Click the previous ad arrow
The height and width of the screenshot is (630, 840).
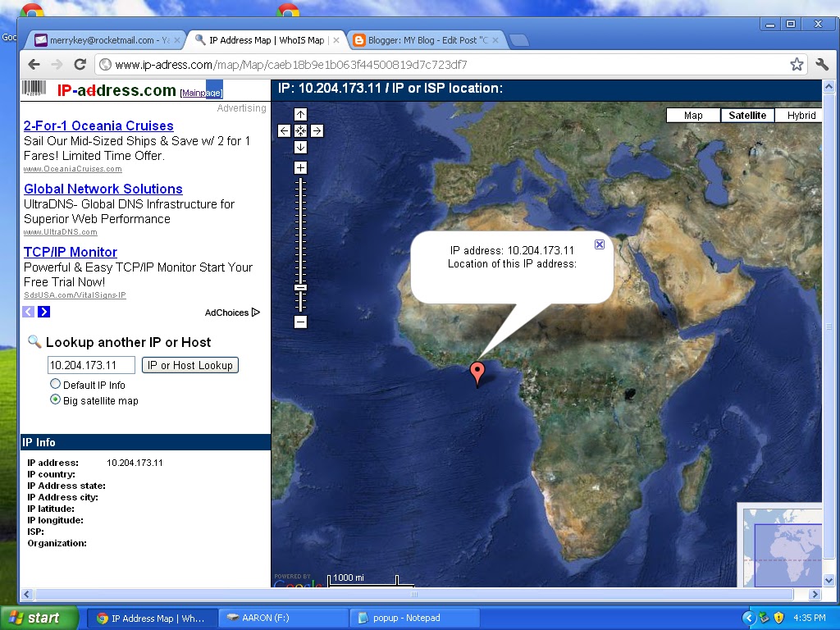click(29, 312)
